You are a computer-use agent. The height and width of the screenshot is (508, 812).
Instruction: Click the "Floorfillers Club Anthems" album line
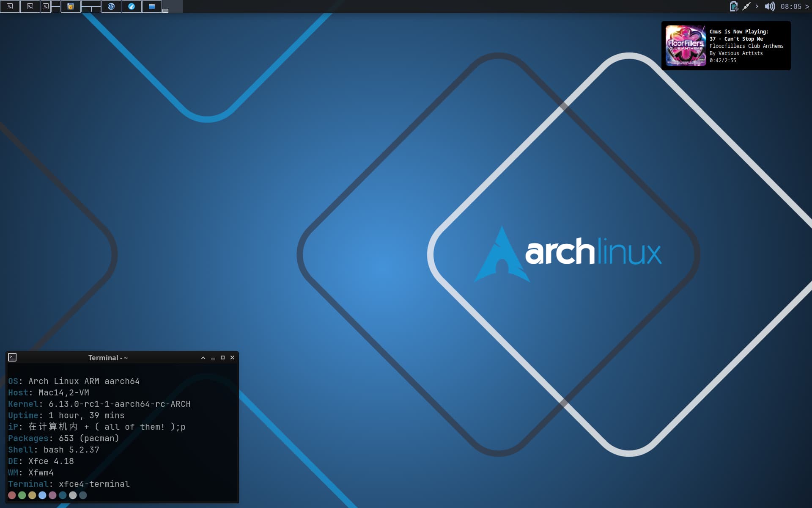(746, 46)
